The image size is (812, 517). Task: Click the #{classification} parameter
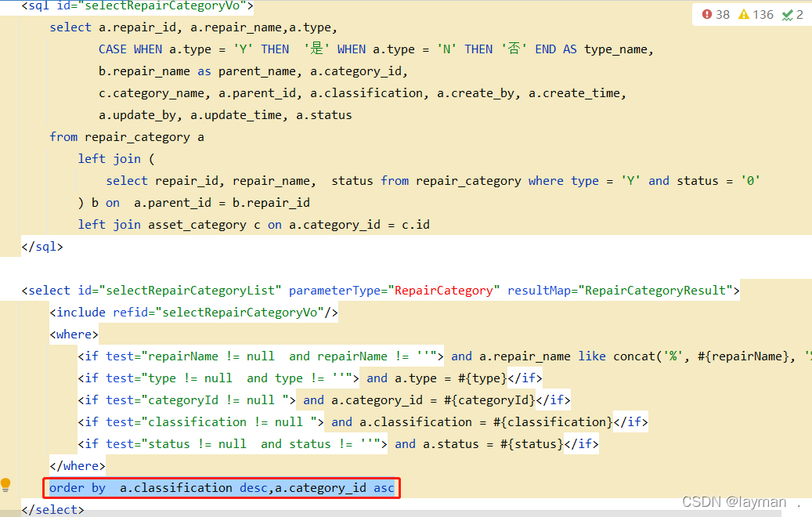point(553,422)
